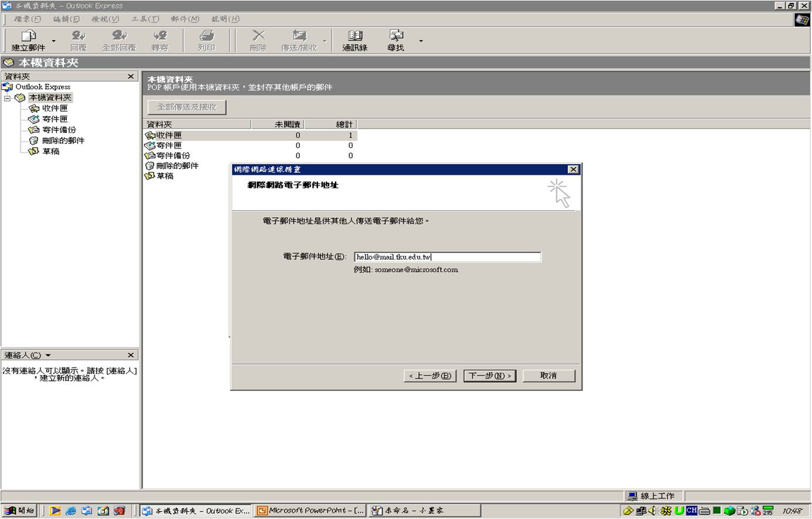Click the 電子郵件地址 input field
Viewport: 812px width, 519px height.
click(447, 257)
